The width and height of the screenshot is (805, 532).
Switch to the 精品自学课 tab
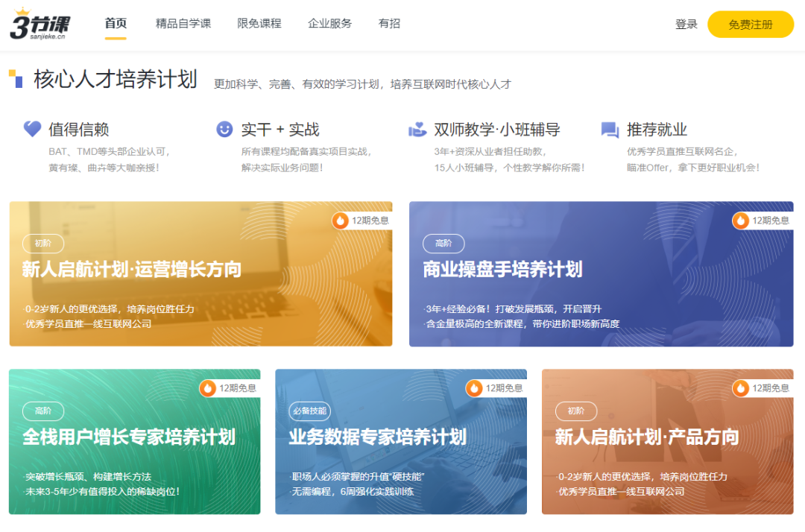(x=182, y=24)
